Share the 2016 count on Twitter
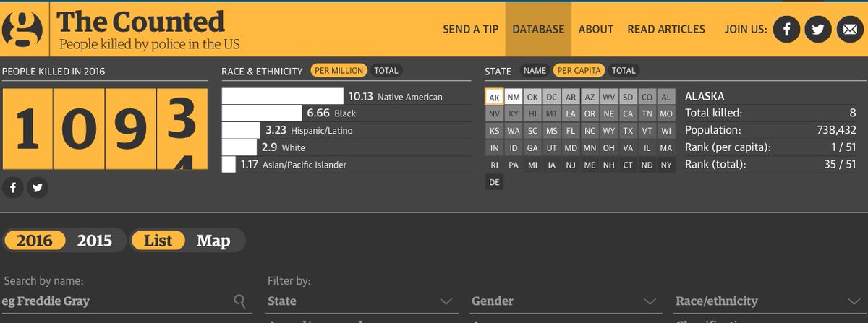868x323 pixels. click(x=38, y=188)
